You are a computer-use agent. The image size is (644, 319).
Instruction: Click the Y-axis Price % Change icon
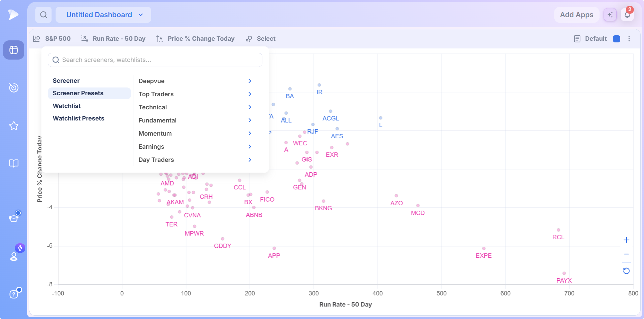(x=159, y=39)
